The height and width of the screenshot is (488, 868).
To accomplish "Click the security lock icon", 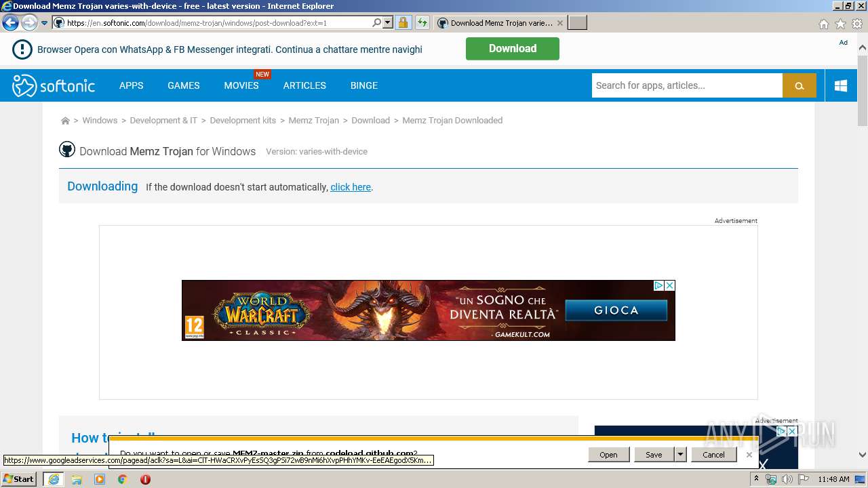I will coord(403,23).
